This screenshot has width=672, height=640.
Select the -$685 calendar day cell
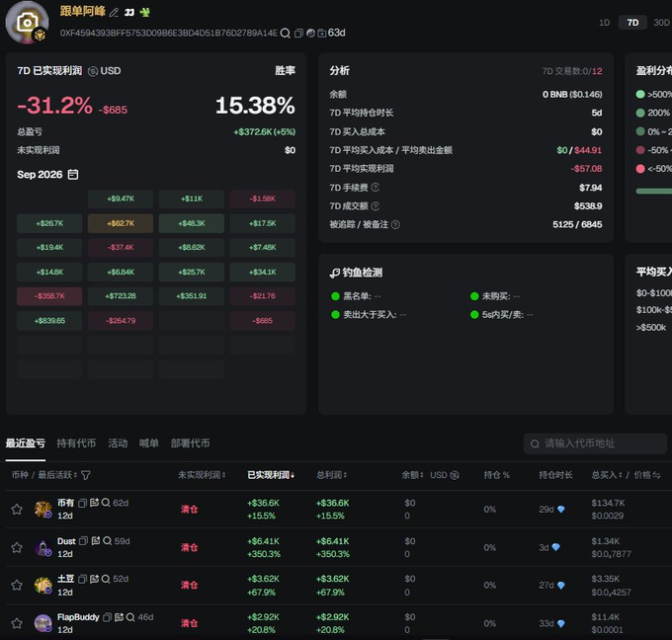262,320
